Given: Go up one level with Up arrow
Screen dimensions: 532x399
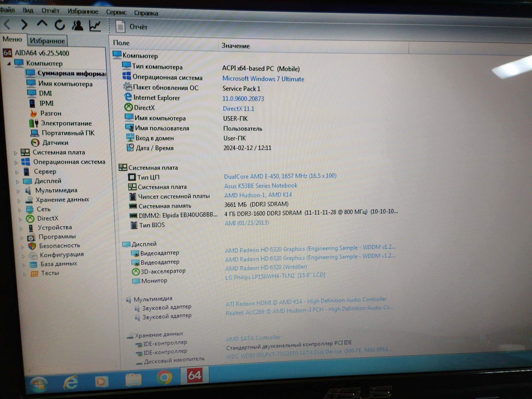Looking at the screenshot, I should point(42,24).
